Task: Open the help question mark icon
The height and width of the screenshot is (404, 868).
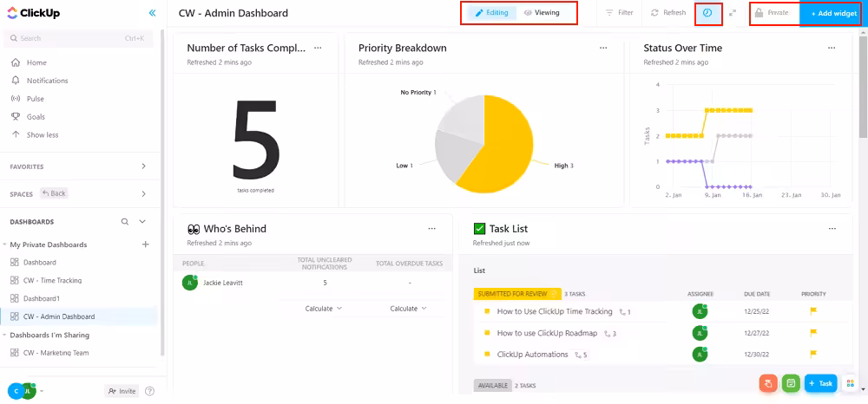Action: (x=150, y=391)
